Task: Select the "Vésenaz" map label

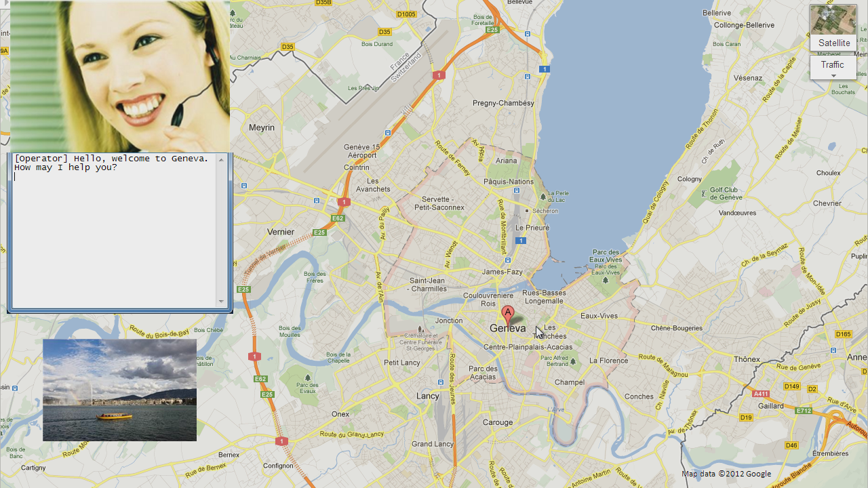Action: pos(748,78)
